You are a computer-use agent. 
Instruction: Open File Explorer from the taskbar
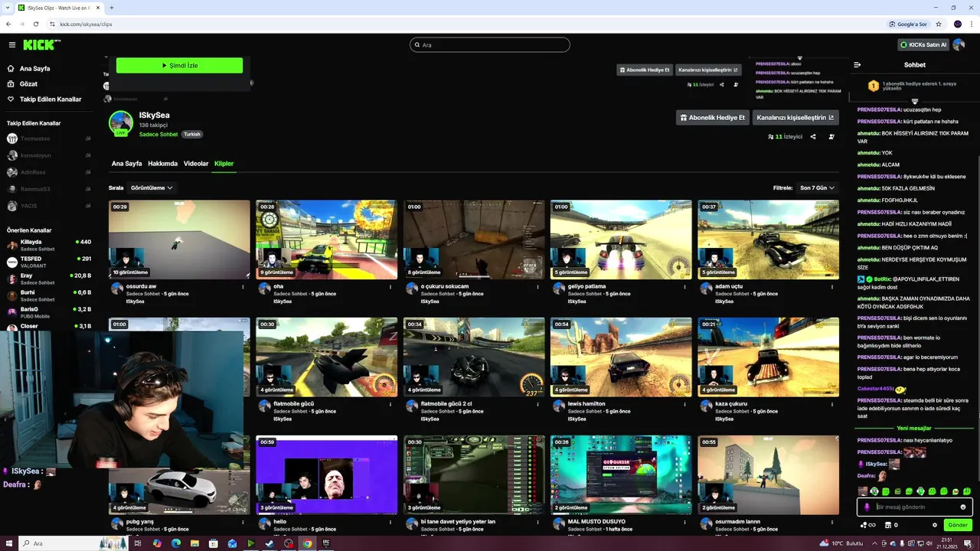pyautogui.click(x=194, y=543)
